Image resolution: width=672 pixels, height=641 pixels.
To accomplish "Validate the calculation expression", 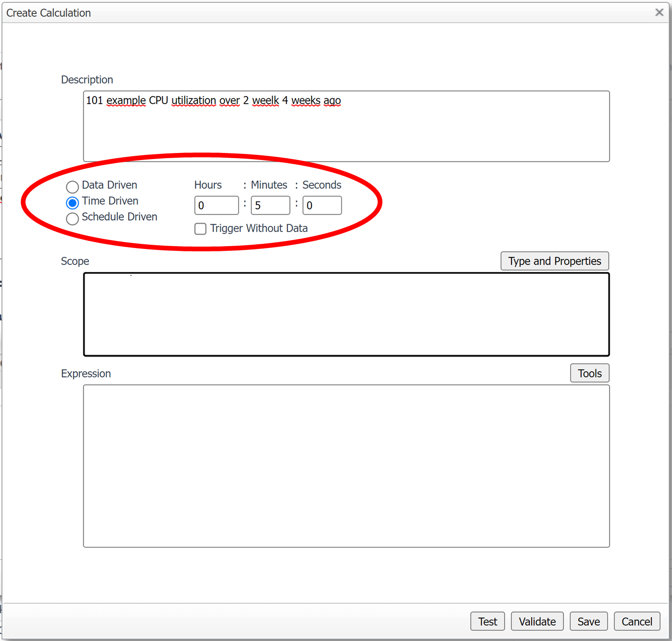I will coord(537,621).
